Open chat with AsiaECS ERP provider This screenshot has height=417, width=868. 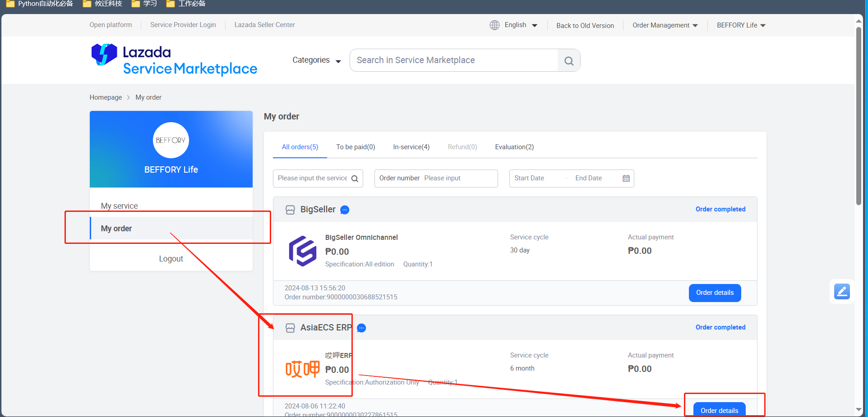point(361,328)
